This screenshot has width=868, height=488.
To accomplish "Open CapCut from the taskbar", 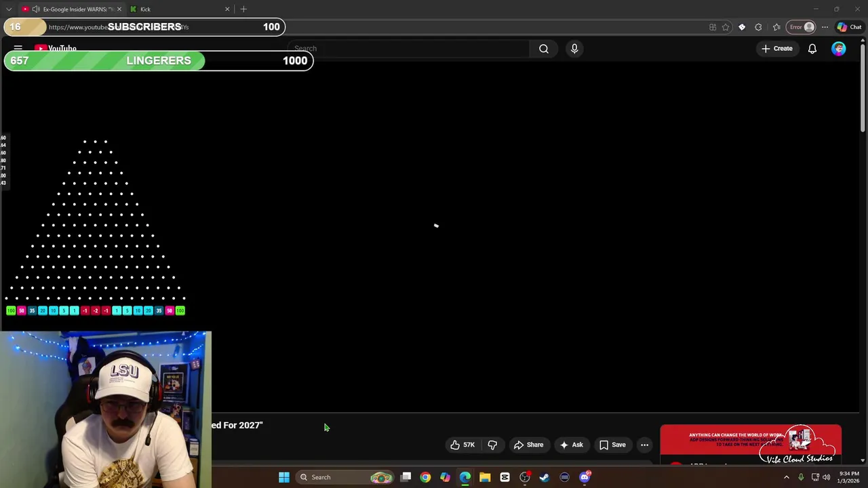I will (505, 477).
